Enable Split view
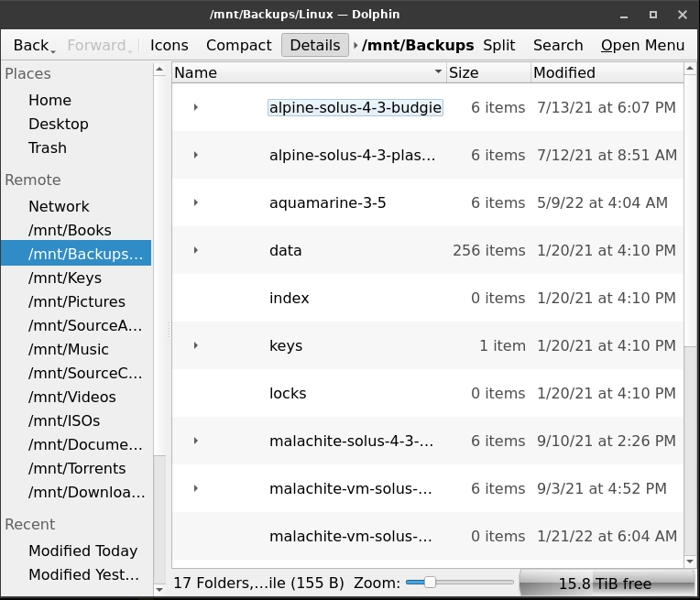 click(498, 45)
